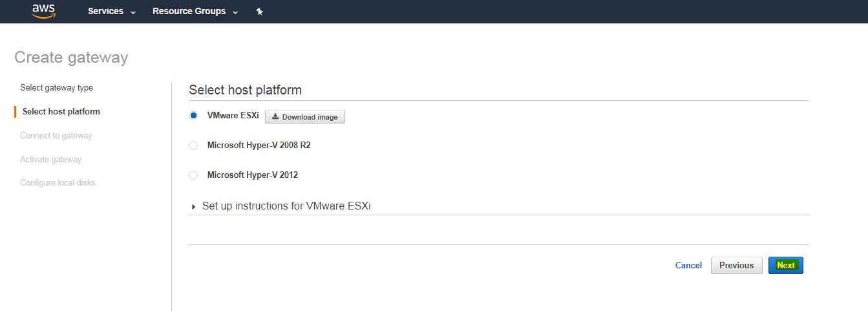The width and height of the screenshot is (868, 311).
Task: Click the Configure local disks step
Action: [58, 183]
